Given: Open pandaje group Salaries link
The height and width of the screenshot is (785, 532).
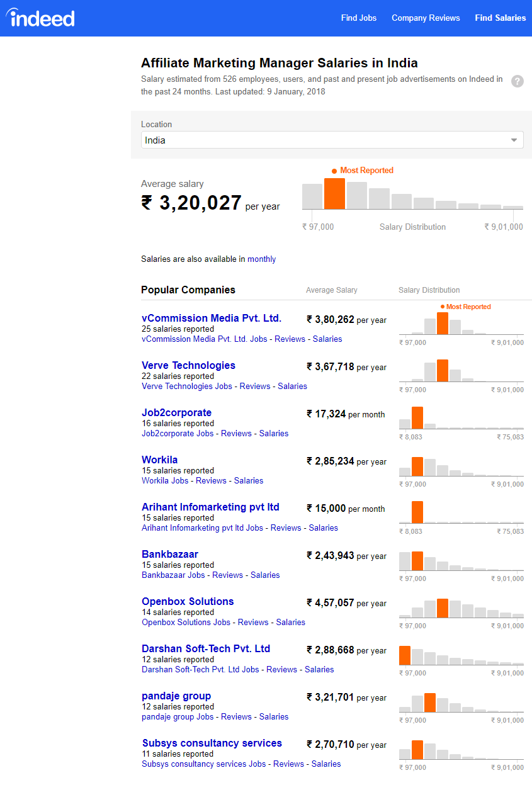Looking at the screenshot, I should click(274, 716).
